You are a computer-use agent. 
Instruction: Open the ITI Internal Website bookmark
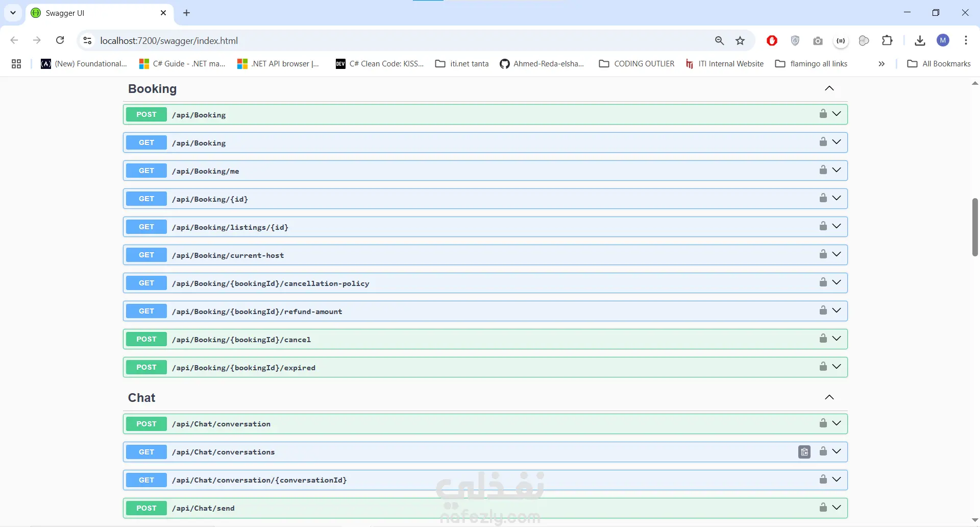click(x=724, y=64)
